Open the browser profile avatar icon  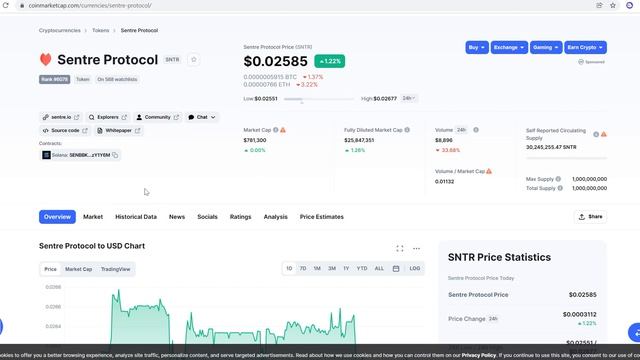tap(629, 5)
